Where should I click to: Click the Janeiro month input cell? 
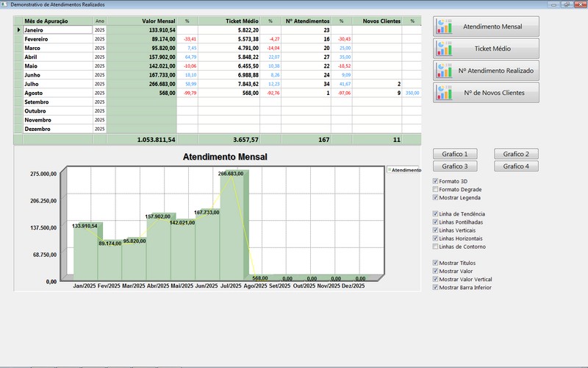(57, 30)
